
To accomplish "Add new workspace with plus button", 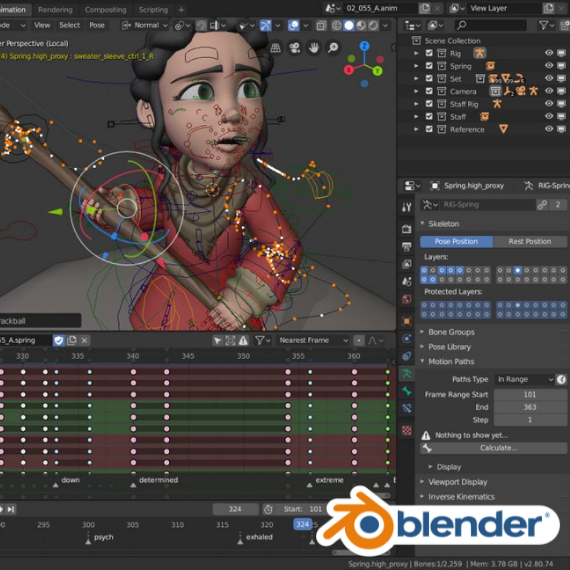I will point(181,10).
